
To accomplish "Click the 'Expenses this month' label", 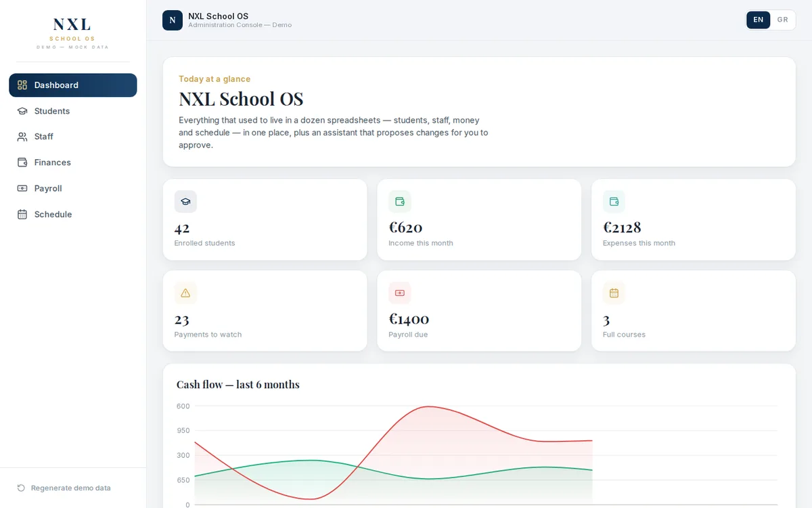I will coord(639,243).
